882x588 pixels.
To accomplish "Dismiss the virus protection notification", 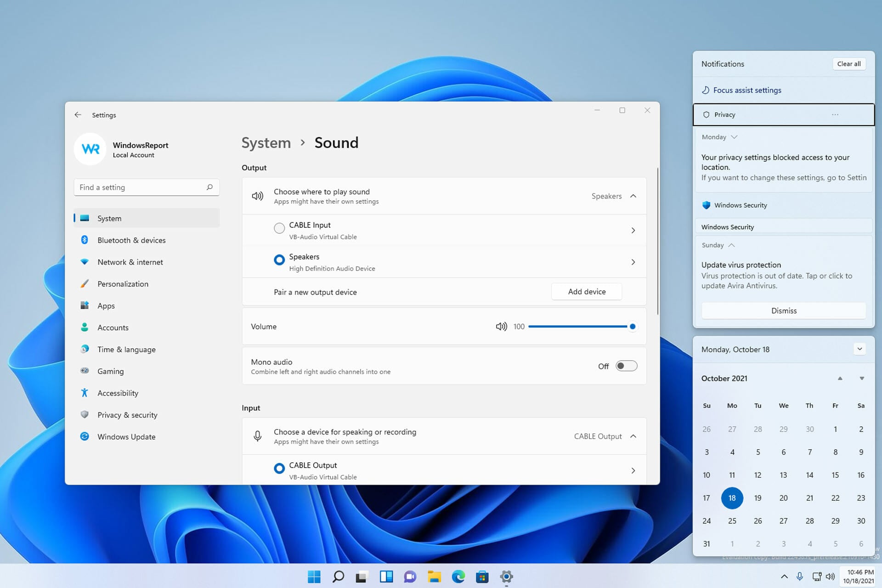I will point(783,311).
